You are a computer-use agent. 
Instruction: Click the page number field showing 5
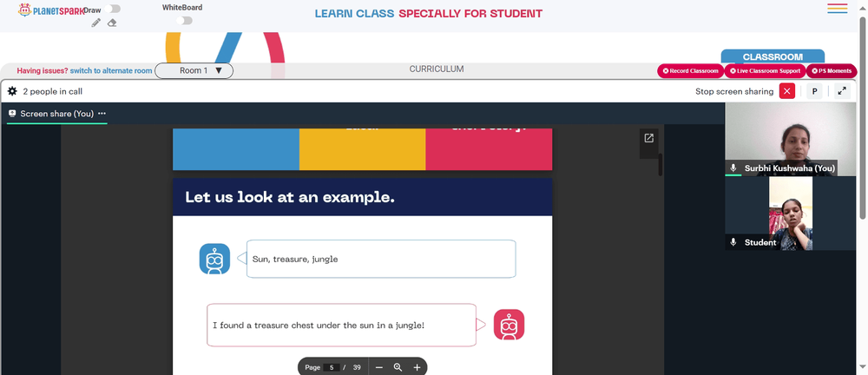pos(332,367)
